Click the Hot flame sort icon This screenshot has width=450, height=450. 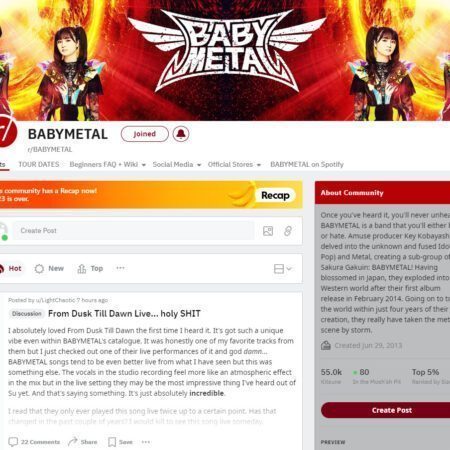[2, 269]
